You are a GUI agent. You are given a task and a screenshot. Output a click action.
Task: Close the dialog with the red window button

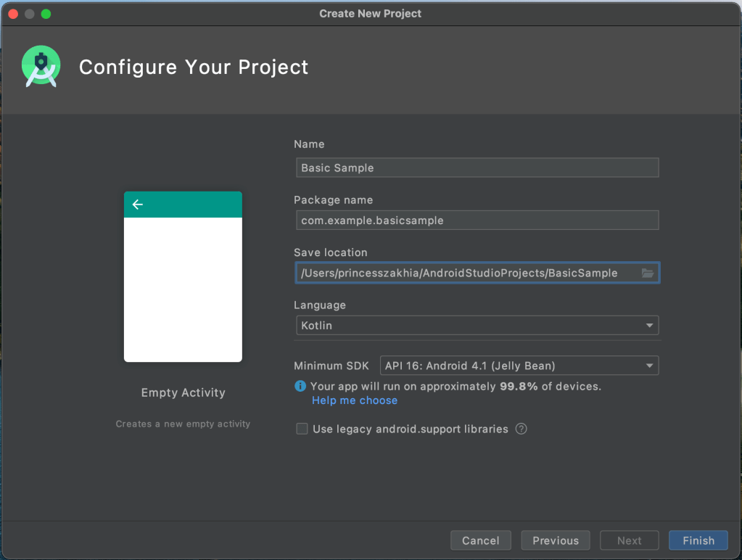click(13, 14)
